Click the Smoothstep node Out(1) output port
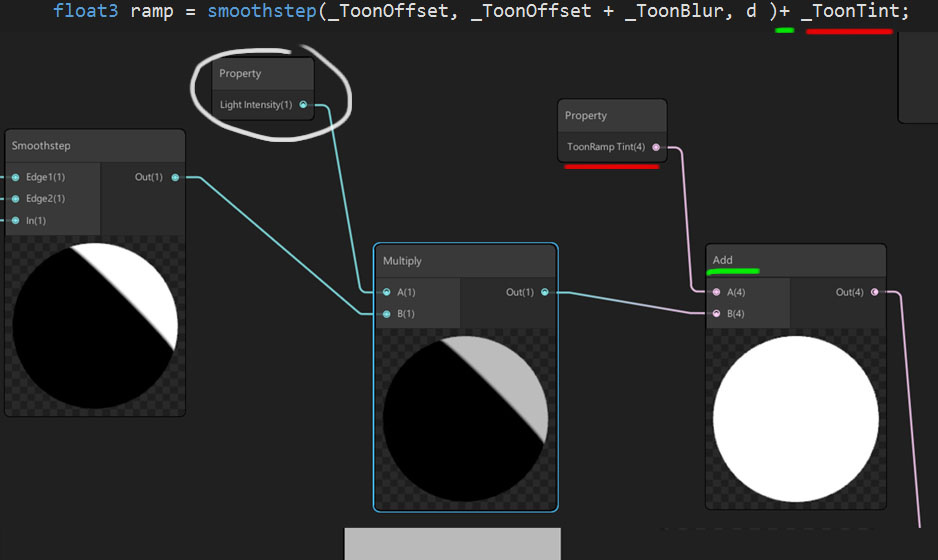Viewport: 938px width, 560px height. (175, 177)
